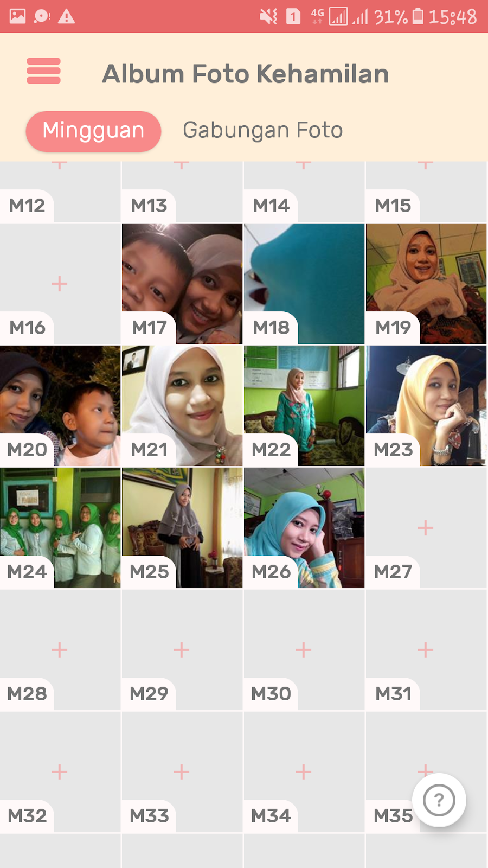This screenshot has width=488, height=868.
Task: Open the M19 week photo
Action: point(426,284)
